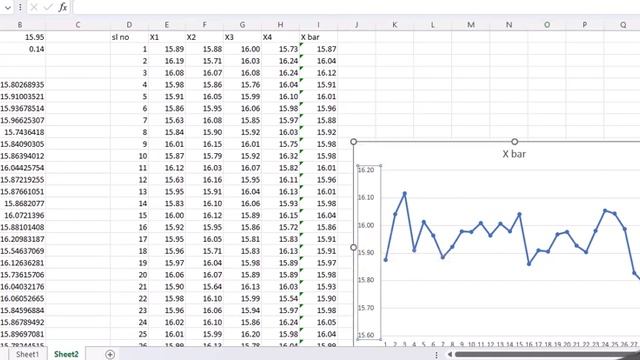Click sl no cell 13
The image size is (640, 360).
[x=129, y=191]
